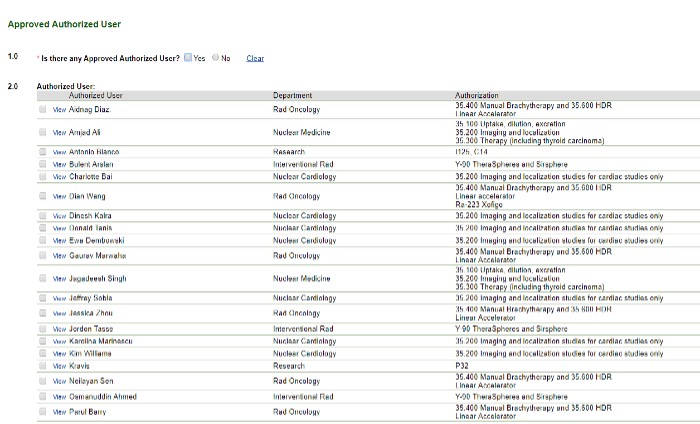Check the box for Kravis

(43, 366)
